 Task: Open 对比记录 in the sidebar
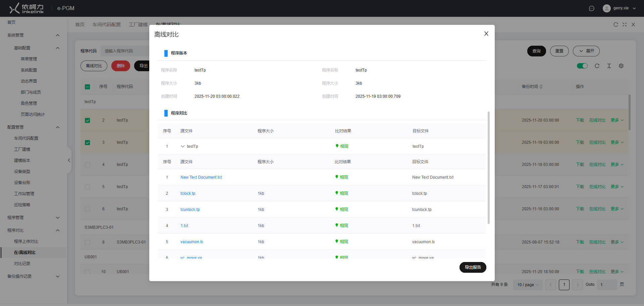point(22,264)
